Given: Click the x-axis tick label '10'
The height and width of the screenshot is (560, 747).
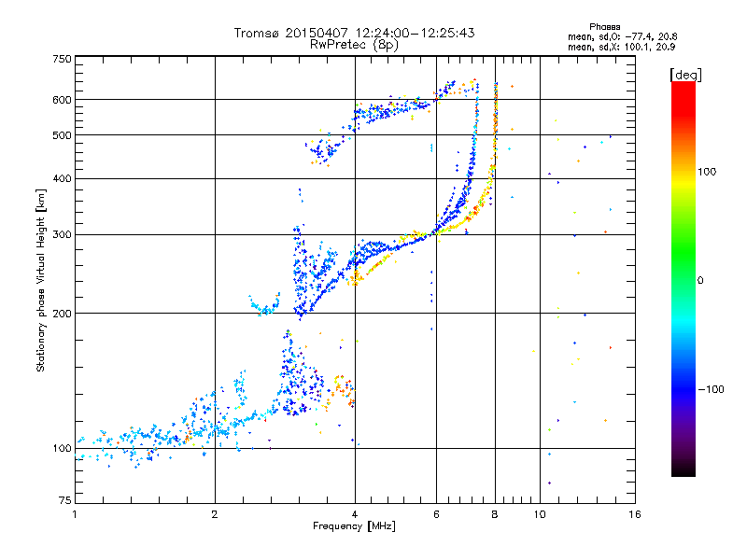Looking at the screenshot, I should [x=540, y=514].
